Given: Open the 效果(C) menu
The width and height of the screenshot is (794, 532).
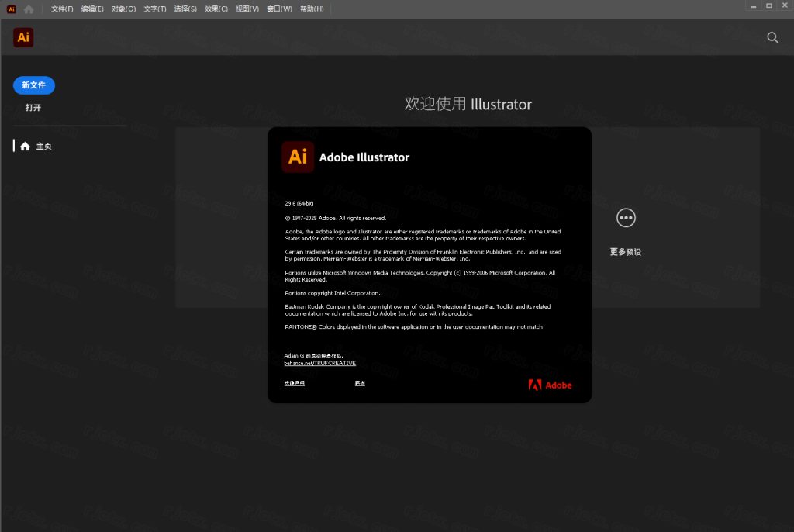Looking at the screenshot, I should tap(216, 9).
